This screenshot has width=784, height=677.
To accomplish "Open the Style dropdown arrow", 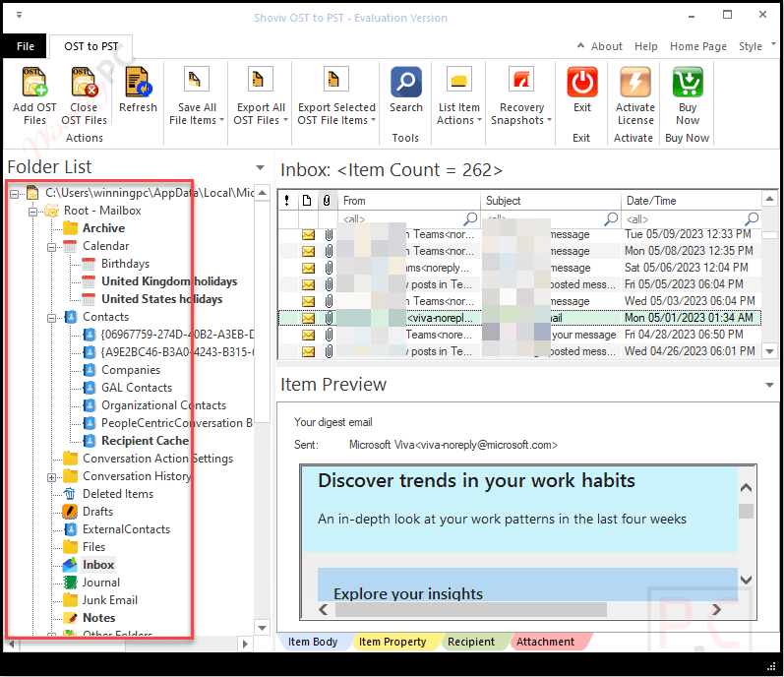I will [x=773, y=44].
